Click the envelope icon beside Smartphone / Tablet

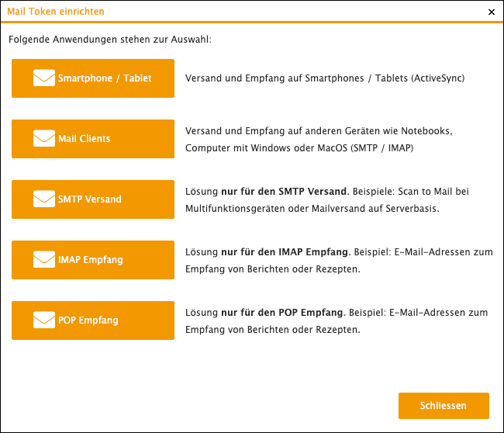tap(44, 78)
